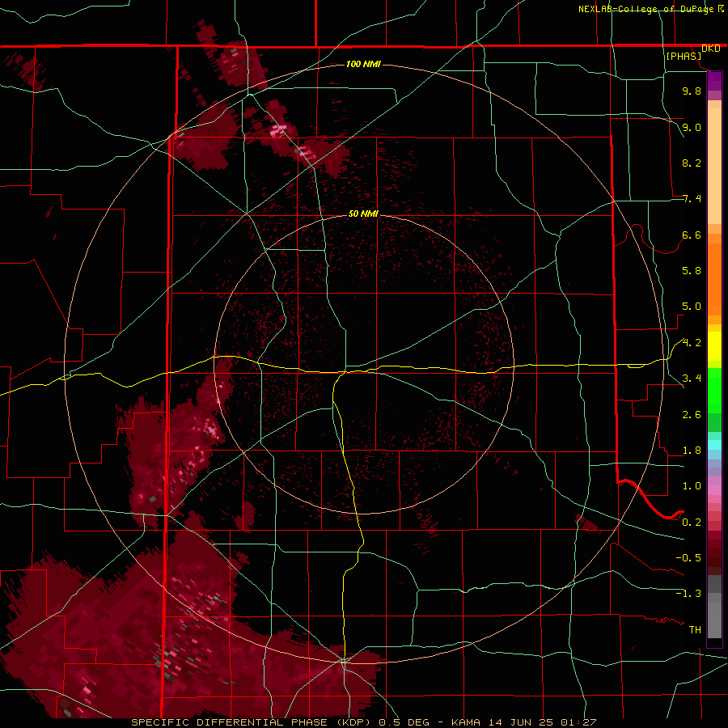Click the -1.3 scale label

(x=688, y=594)
